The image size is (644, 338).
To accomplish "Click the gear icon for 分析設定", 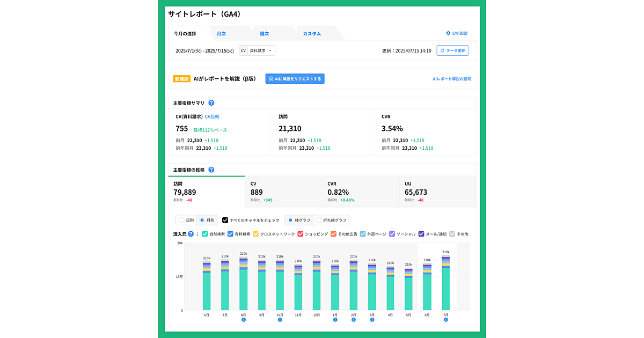I will pyautogui.click(x=448, y=33).
